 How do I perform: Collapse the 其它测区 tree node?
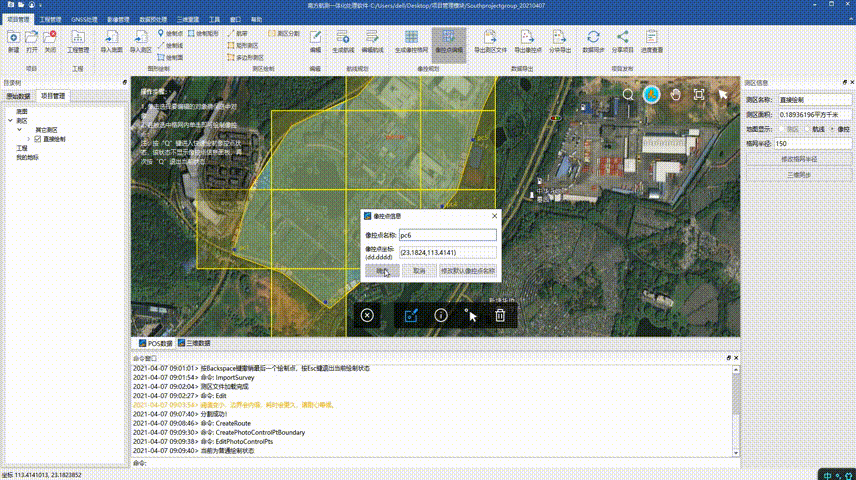19,130
